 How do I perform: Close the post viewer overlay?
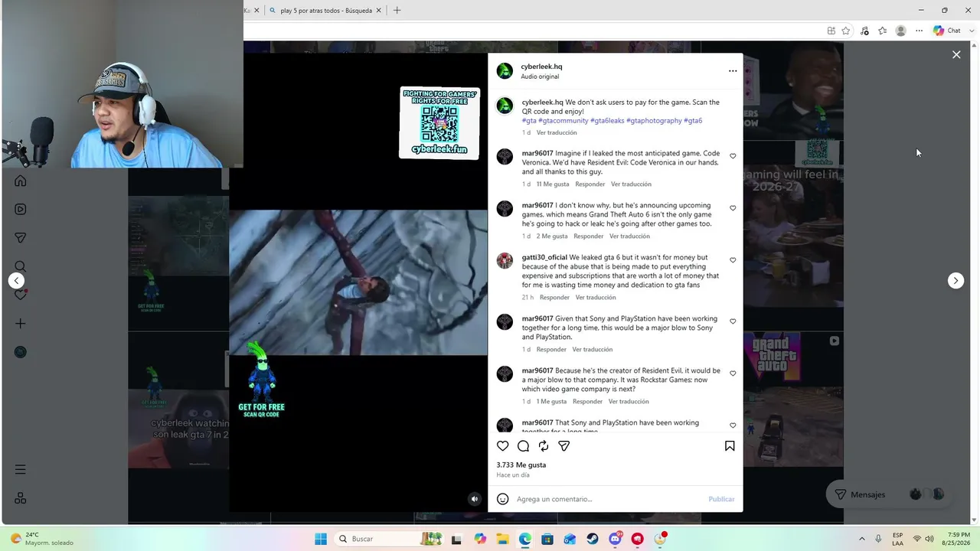point(956,54)
